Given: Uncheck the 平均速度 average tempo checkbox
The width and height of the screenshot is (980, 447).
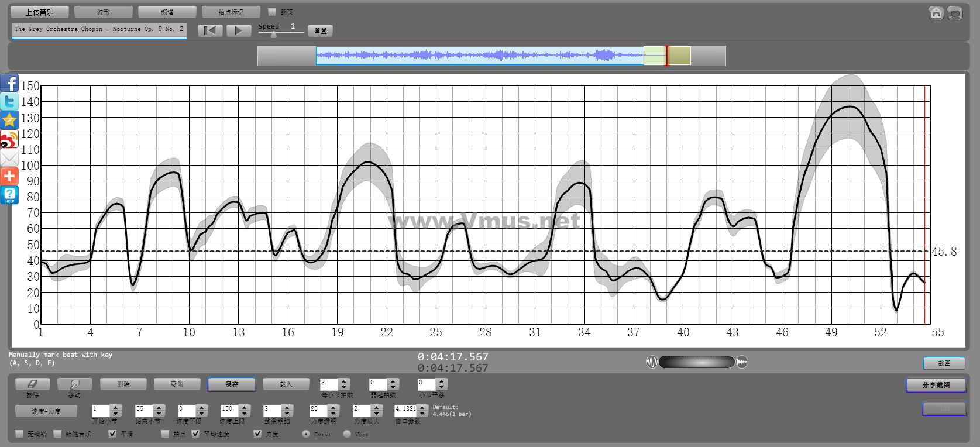Looking at the screenshot, I should click(x=195, y=434).
